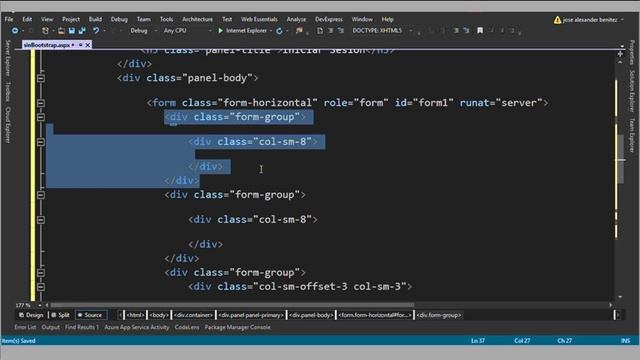
Task: Click the Undo arrow icon
Action: tap(96, 31)
